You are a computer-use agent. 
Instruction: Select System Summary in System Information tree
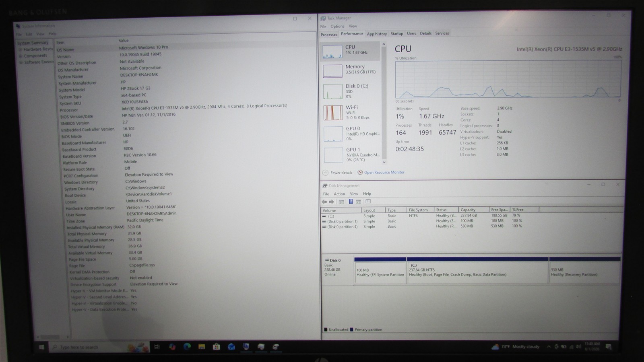33,43
